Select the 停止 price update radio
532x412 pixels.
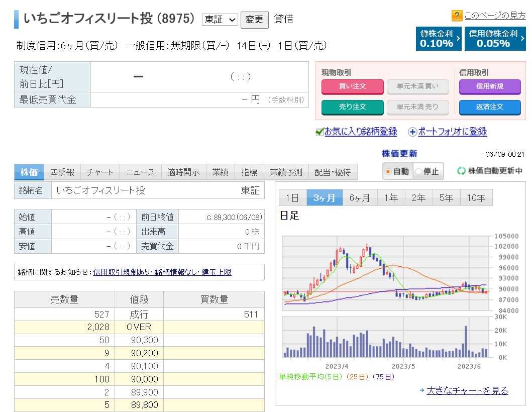point(418,171)
